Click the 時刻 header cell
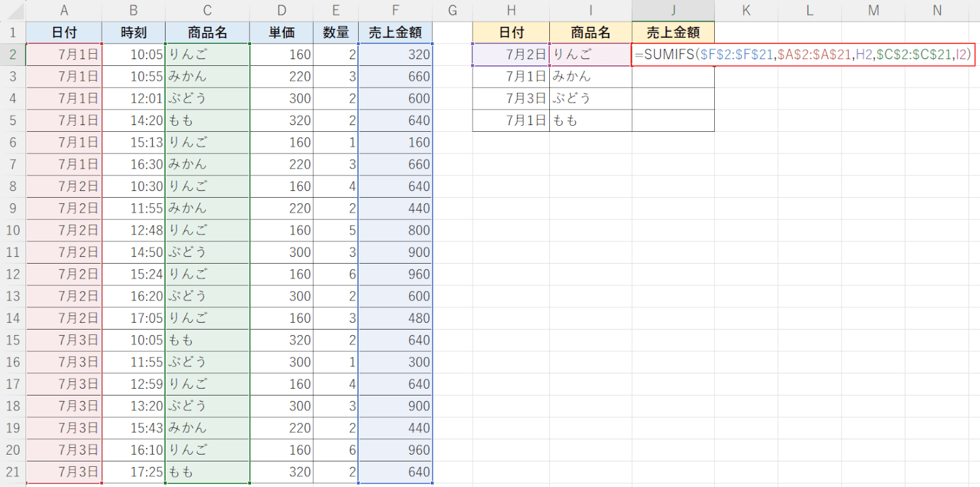The height and width of the screenshot is (487, 980). [x=134, y=32]
